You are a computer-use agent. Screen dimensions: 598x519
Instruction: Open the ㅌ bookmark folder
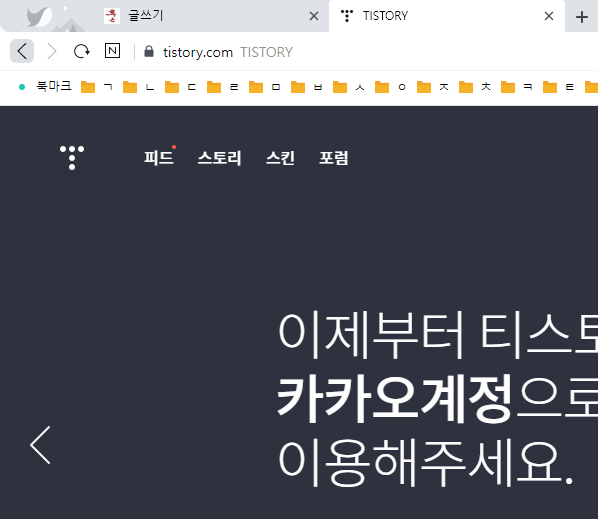click(558, 87)
